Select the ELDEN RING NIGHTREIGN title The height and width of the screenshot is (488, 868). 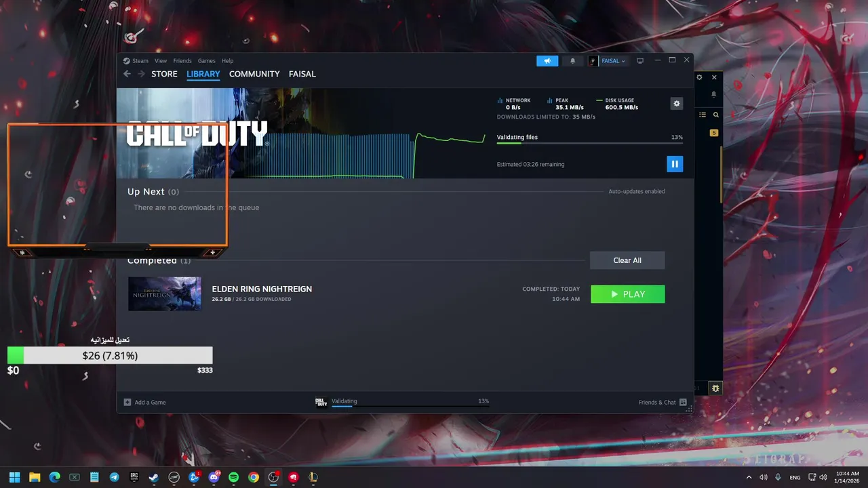[262, 289]
